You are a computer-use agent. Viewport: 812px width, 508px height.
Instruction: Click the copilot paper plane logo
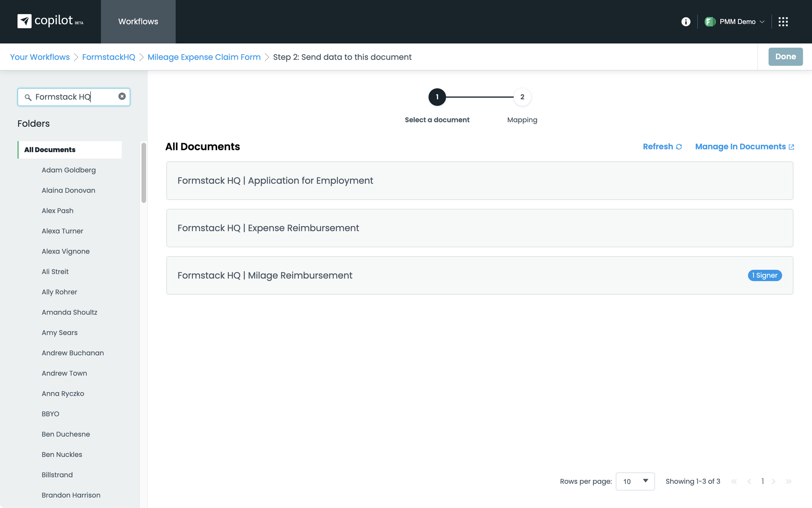pyautogui.click(x=24, y=21)
